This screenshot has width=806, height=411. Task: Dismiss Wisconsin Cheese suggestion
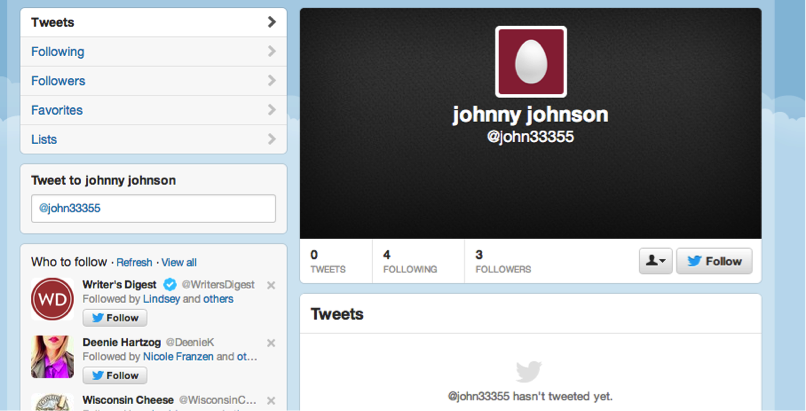pyautogui.click(x=271, y=400)
